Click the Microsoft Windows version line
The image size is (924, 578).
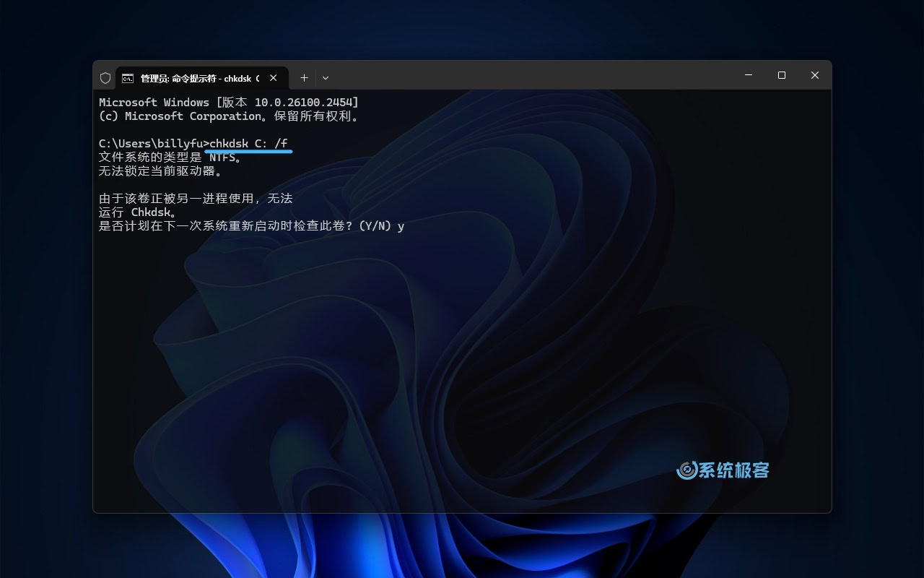pyautogui.click(x=229, y=103)
